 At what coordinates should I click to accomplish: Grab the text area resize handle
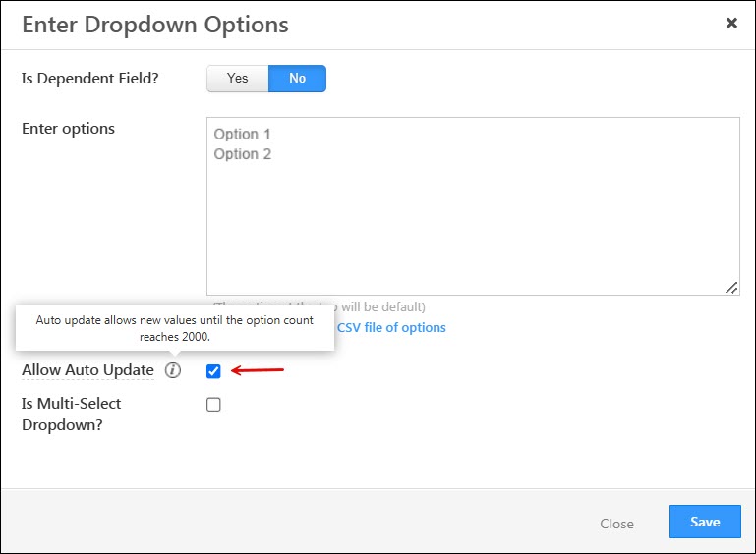point(731,288)
